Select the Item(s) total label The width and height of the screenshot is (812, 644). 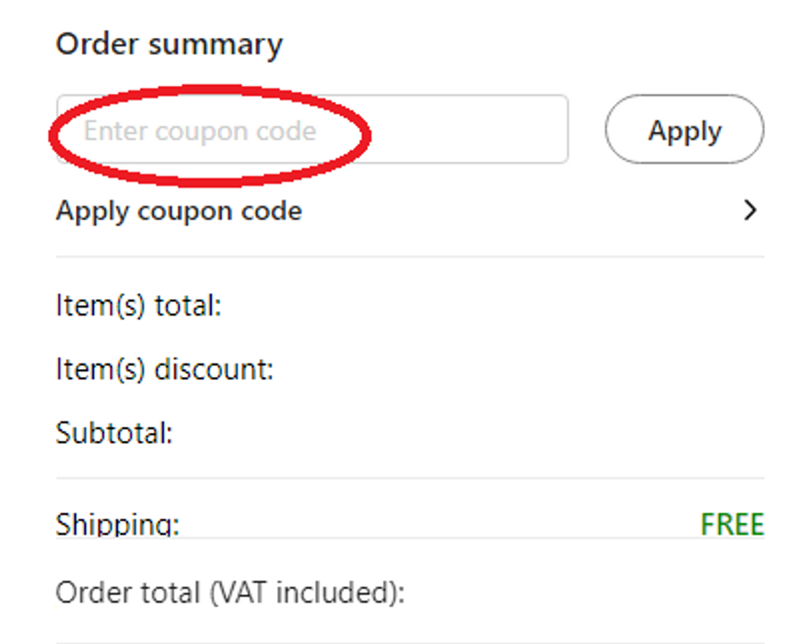(138, 307)
